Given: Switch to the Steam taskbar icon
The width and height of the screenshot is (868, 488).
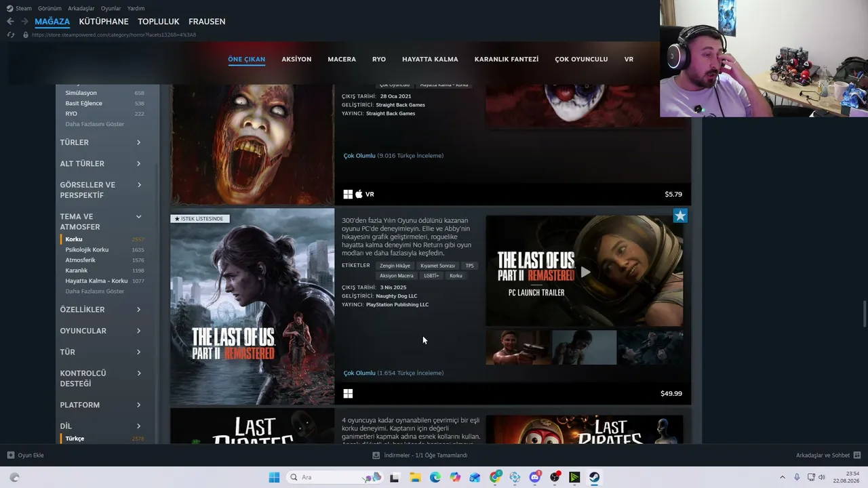Looking at the screenshot, I should point(595,477).
